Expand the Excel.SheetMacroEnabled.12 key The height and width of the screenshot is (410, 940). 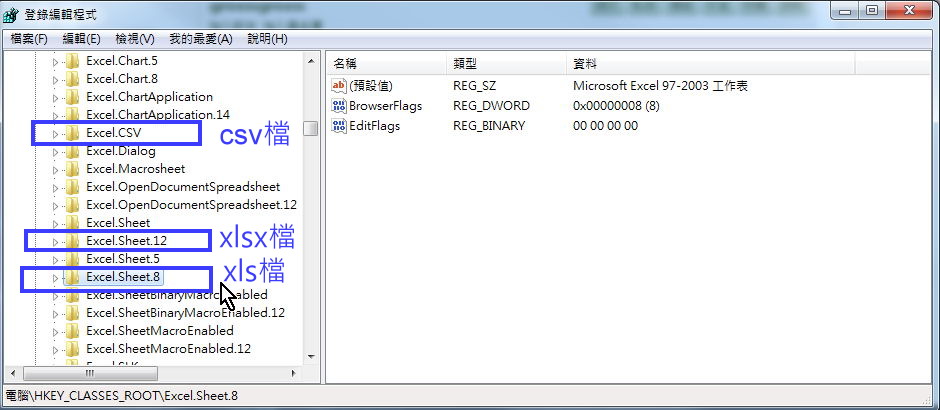[56, 349]
